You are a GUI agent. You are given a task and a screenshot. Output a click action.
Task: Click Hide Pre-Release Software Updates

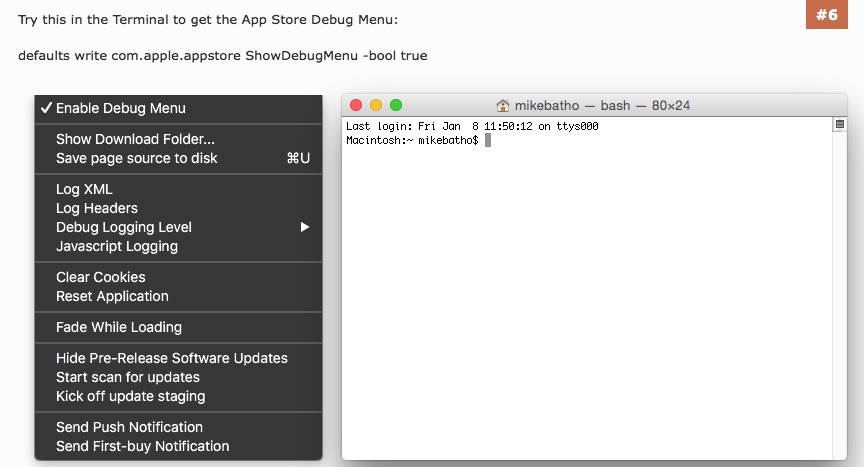coord(179,358)
